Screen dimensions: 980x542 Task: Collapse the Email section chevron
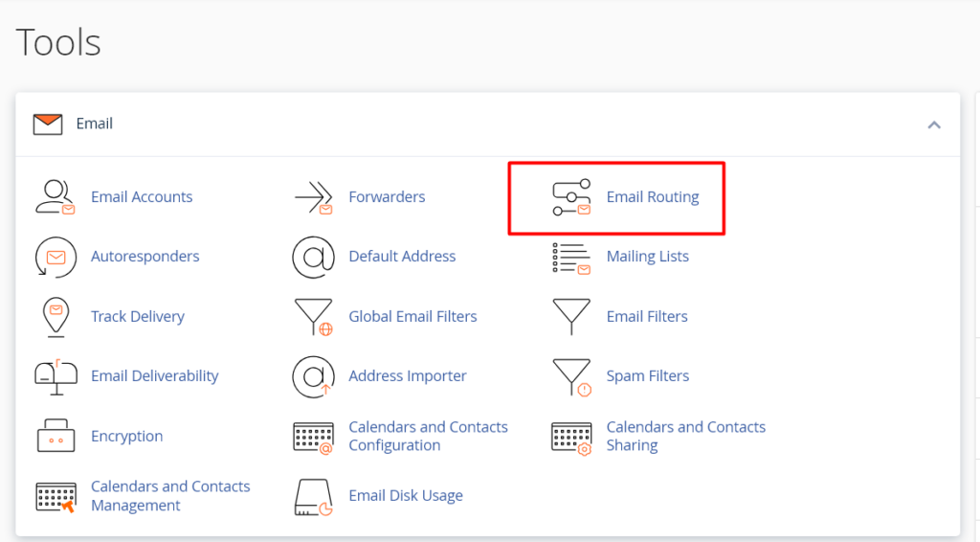pyautogui.click(x=934, y=124)
